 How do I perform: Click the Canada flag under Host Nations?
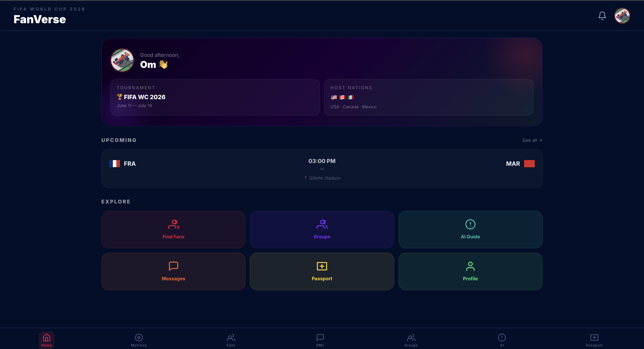[342, 97]
